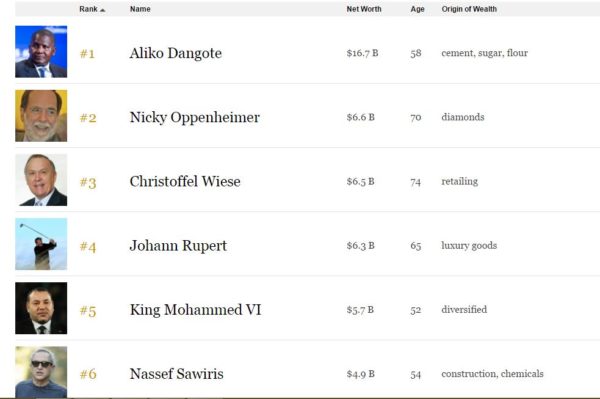
Task: Select the $16.7 B net worth value
Action: tap(362, 53)
